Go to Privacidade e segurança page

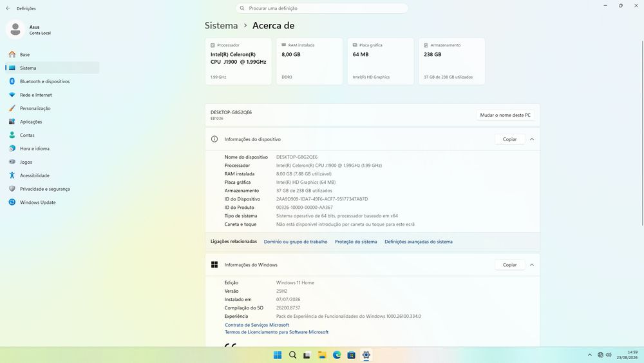click(x=52, y=189)
